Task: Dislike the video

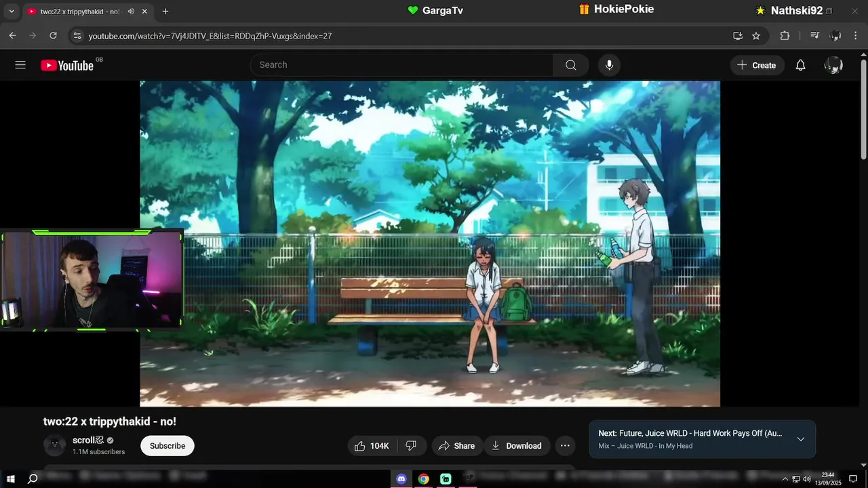Action: pyautogui.click(x=411, y=445)
